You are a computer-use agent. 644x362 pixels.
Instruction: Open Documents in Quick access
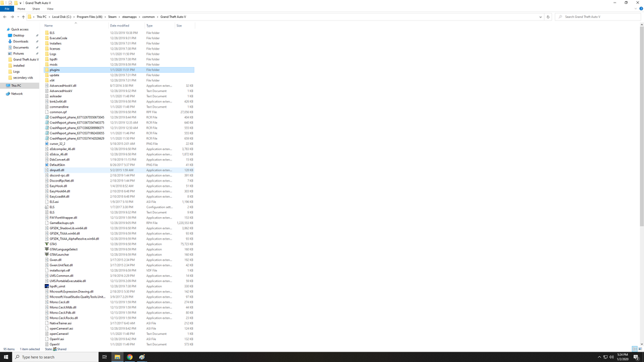click(21, 48)
